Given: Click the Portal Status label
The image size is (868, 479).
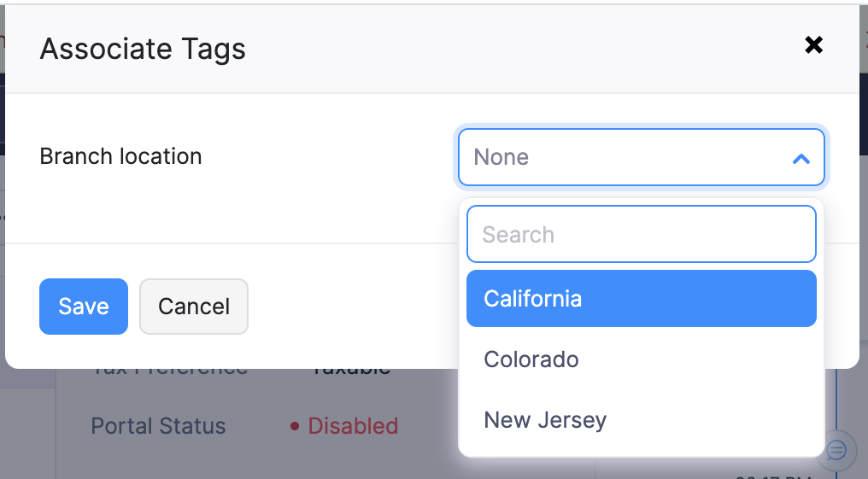Looking at the screenshot, I should pos(158,426).
